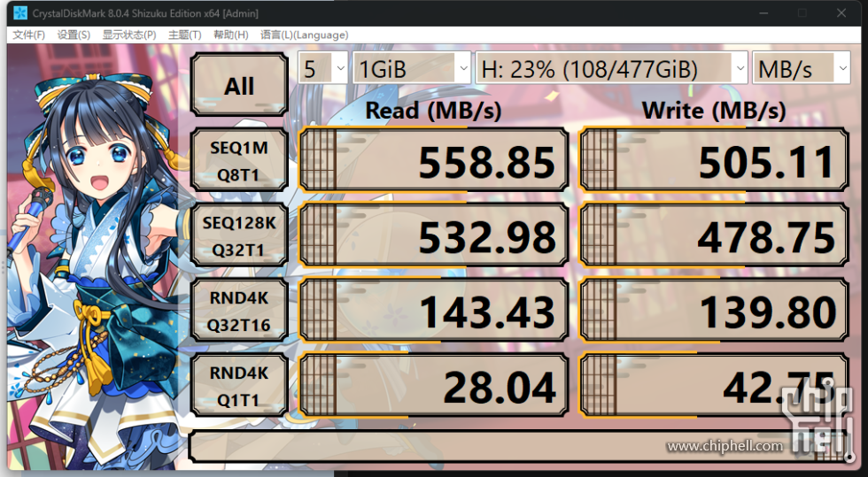The width and height of the screenshot is (868, 477).
Task: Maximize the CrystalDiskMark window
Action: click(802, 13)
